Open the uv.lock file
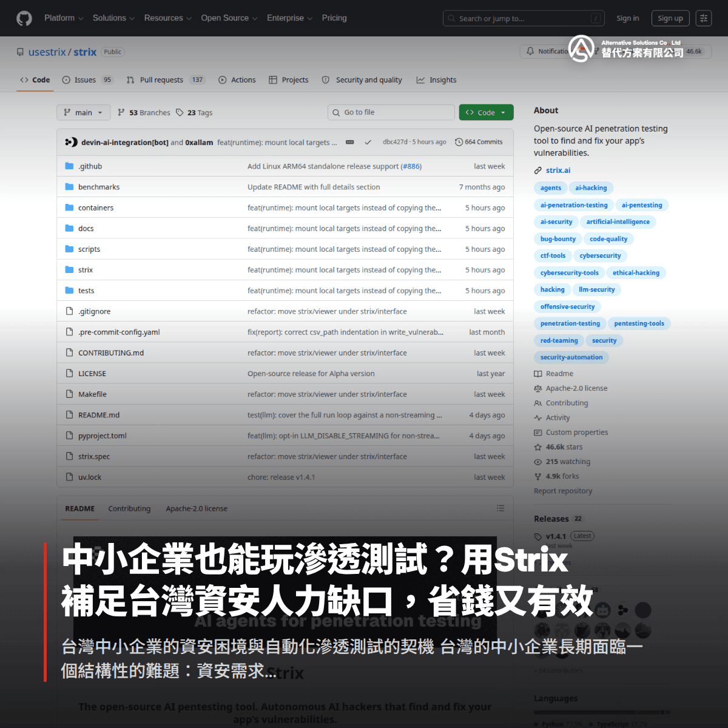The width and height of the screenshot is (728, 728). point(90,477)
